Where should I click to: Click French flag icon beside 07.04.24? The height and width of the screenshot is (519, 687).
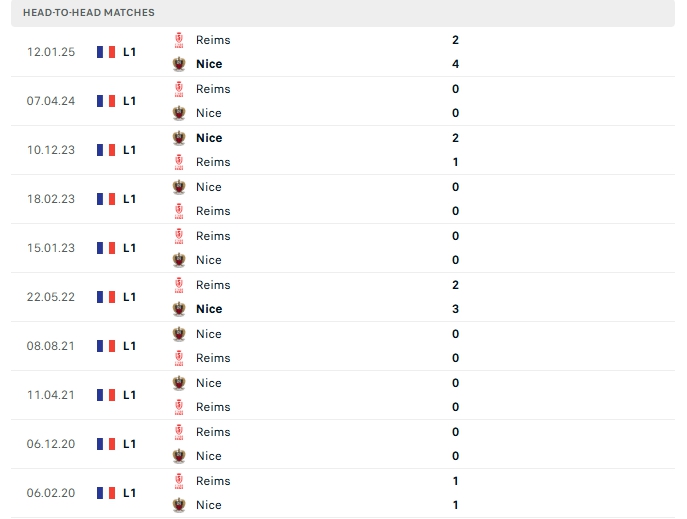[106, 101]
